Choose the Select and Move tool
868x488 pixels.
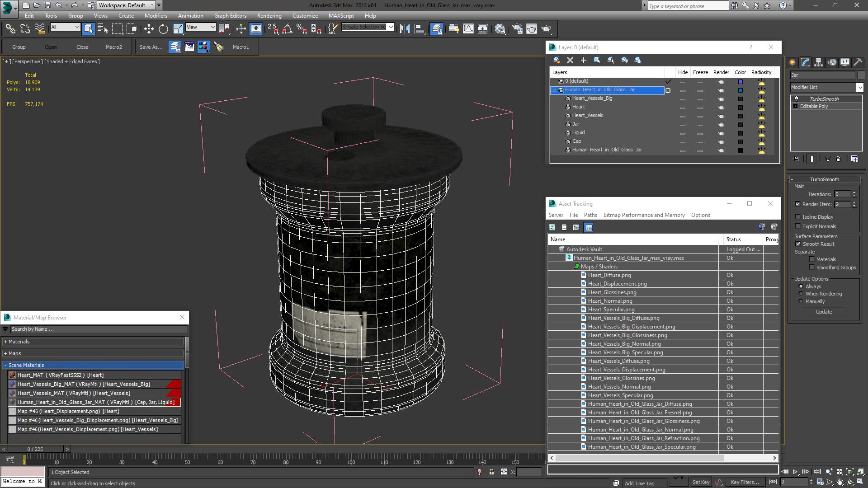[x=149, y=29]
